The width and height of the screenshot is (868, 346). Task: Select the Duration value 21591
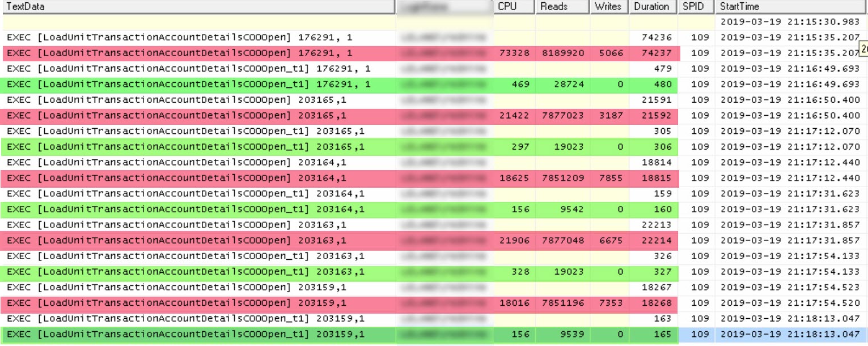pos(657,100)
